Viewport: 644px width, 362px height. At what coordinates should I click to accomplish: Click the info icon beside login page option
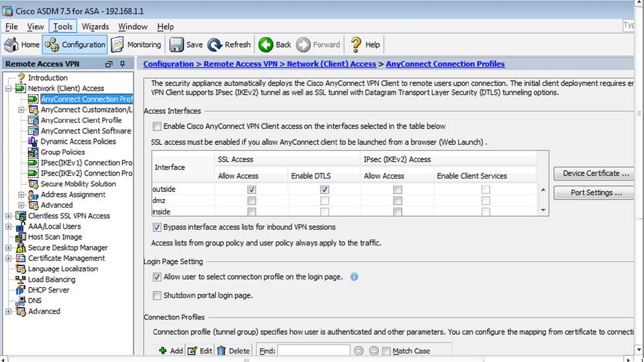tap(354, 277)
